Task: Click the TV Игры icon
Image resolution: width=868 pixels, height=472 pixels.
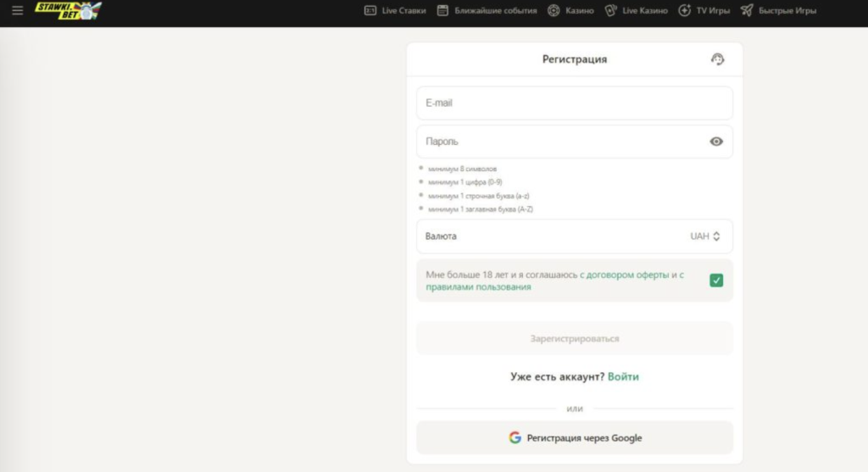Action: click(685, 10)
